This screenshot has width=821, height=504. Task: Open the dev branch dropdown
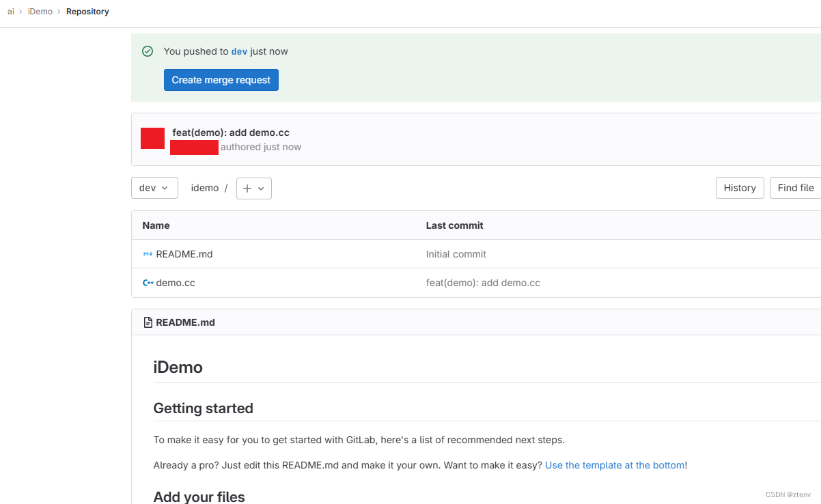[154, 188]
